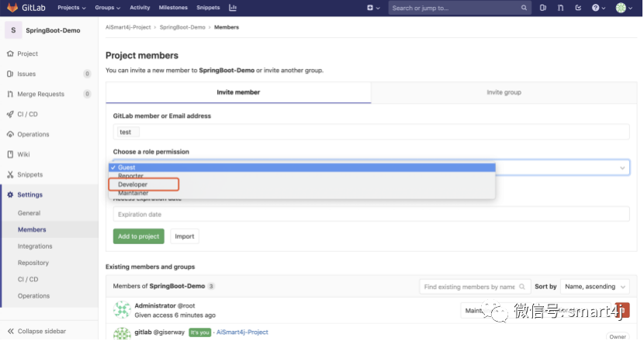The height and width of the screenshot is (341, 644).
Task: Switch to Invite group tab
Action: tap(504, 92)
